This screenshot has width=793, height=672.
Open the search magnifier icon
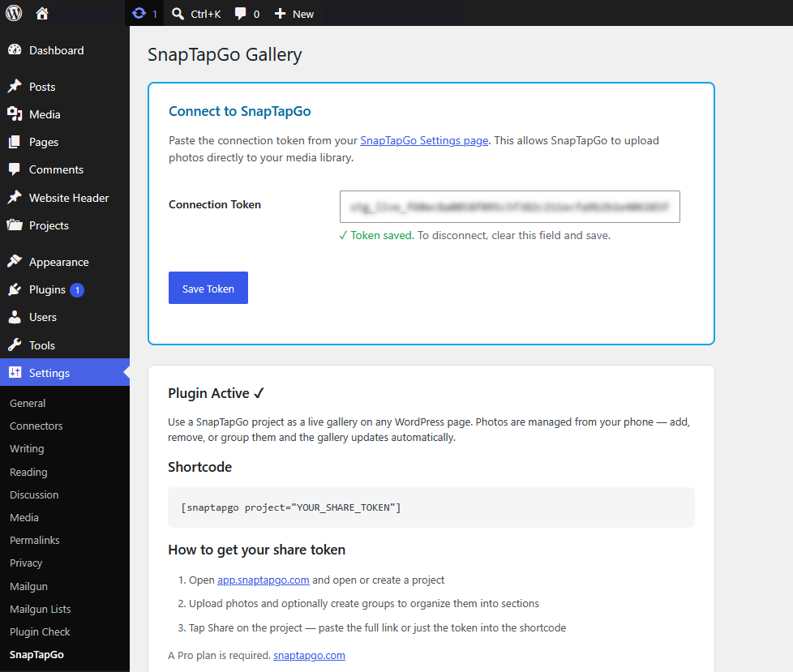point(178,14)
